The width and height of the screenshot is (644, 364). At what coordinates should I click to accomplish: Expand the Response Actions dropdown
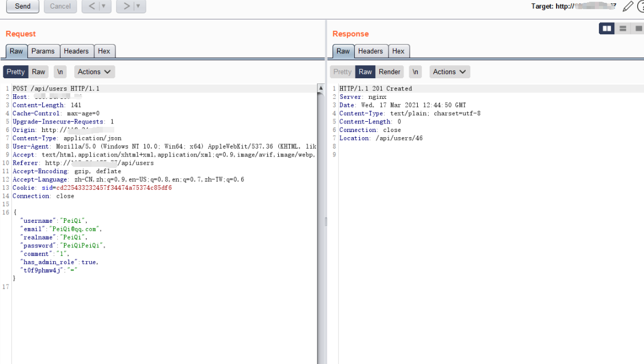tap(450, 71)
